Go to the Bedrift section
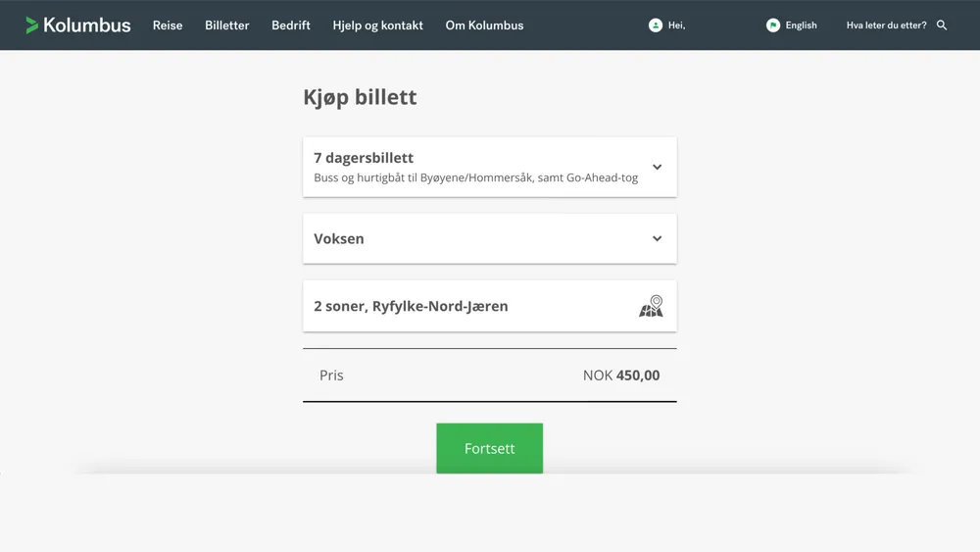The height and width of the screenshot is (552, 980). pyautogui.click(x=291, y=25)
